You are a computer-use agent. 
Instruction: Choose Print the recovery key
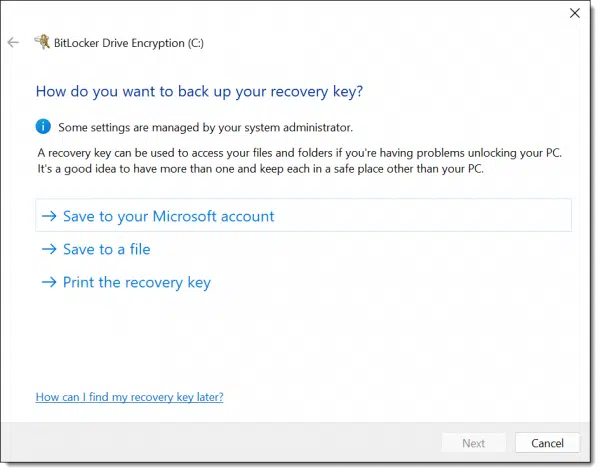pos(136,282)
